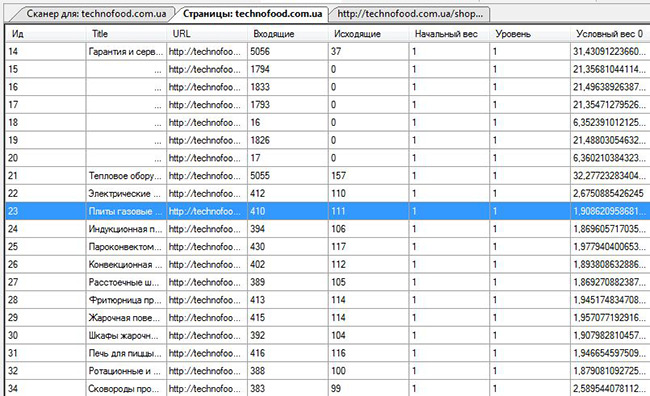Click weight value '2,6750885426245'

pos(610,194)
